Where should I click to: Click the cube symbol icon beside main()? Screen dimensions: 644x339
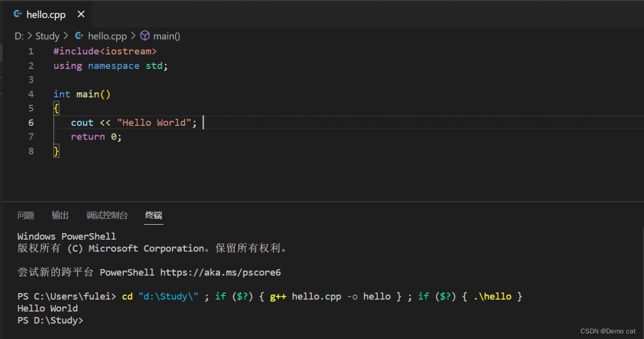[145, 36]
